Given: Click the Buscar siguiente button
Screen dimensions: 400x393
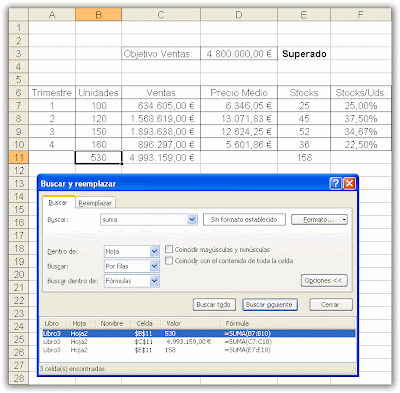Looking at the screenshot, I should pos(270,305).
